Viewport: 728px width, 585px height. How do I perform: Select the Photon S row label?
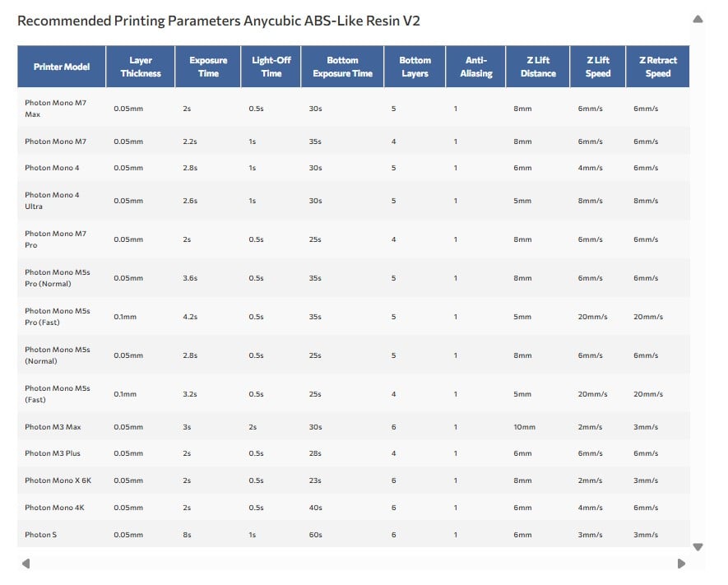[41, 535]
